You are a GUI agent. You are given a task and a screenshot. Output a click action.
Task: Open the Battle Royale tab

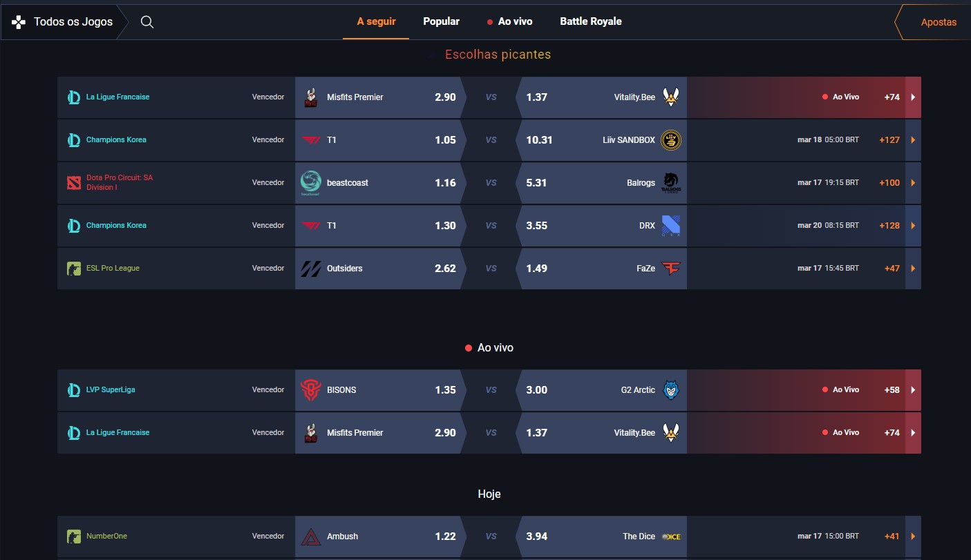pyautogui.click(x=591, y=21)
